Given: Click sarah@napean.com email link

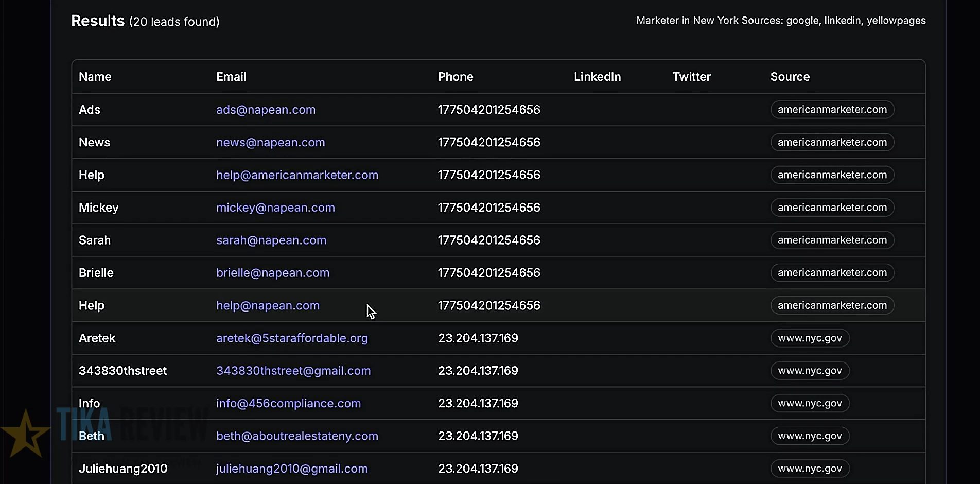Looking at the screenshot, I should pyautogui.click(x=271, y=240).
